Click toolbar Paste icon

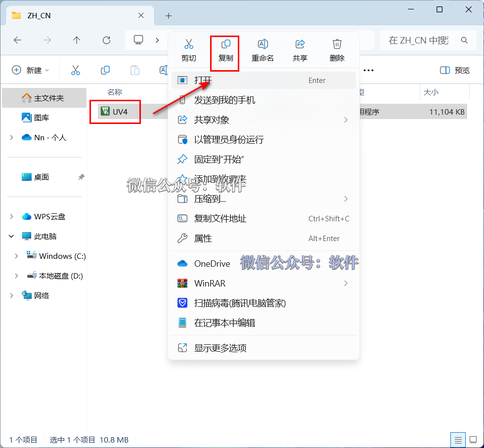(135, 70)
